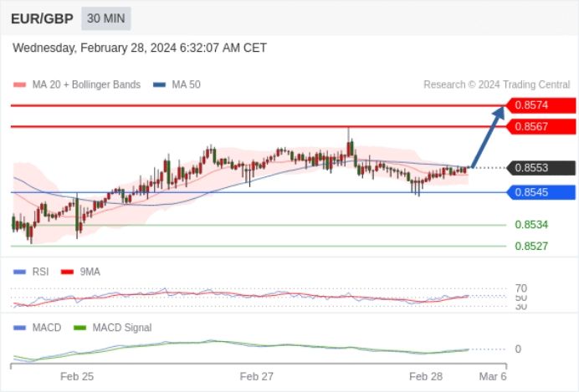The image size is (579, 392).
Task: Toggle the MA 20 + Bollinger Bands legend
Action: tap(77, 84)
